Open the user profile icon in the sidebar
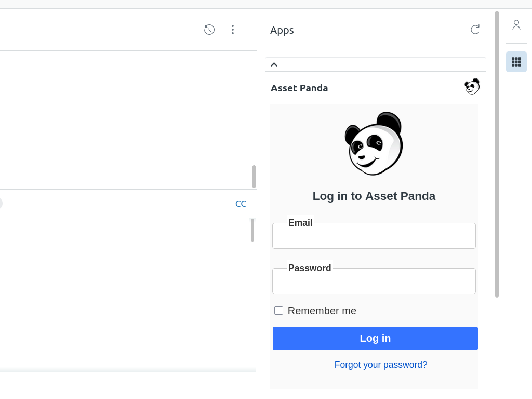 (x=516, y=25)
